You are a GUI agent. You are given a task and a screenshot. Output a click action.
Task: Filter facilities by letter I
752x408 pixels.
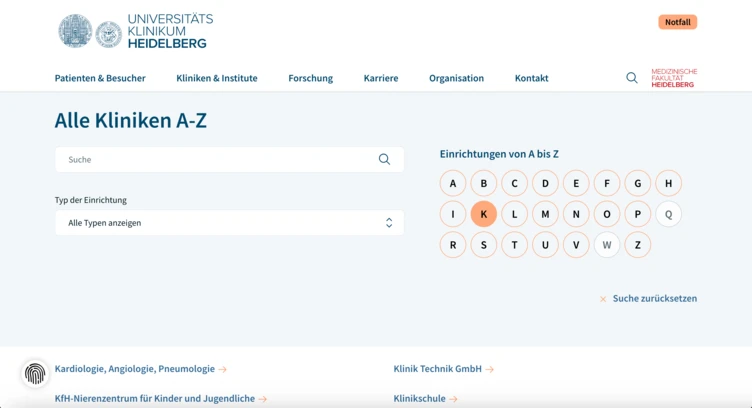click(453, 214)
